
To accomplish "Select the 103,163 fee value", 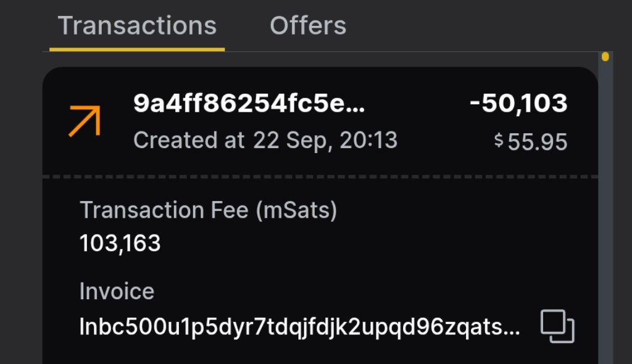I will pyautogui.click(x=120, y=244).
